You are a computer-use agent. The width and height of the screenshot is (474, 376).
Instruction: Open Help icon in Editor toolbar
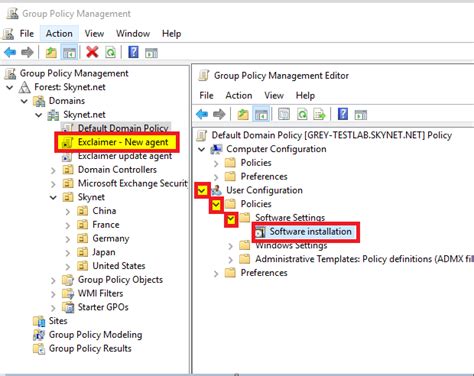click(343, 114)
